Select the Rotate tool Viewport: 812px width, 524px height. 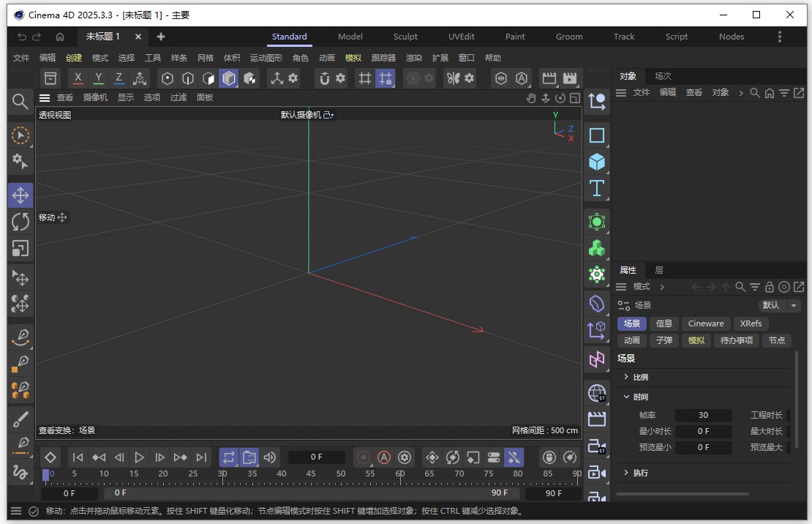point(20,222)
